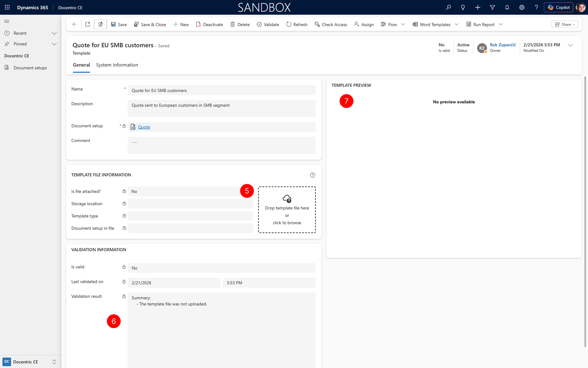The image size is (588, 368).
Task: Validate the template
Action: [x=268, y=25]
